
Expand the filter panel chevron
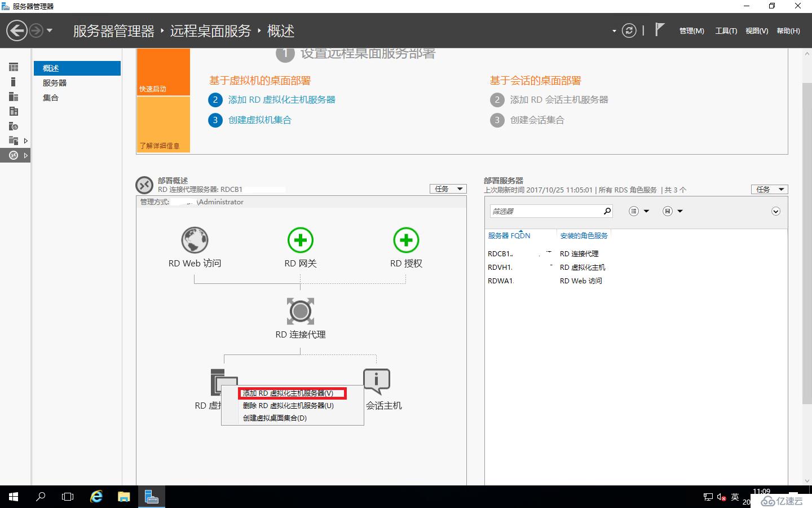pos(776,211)
